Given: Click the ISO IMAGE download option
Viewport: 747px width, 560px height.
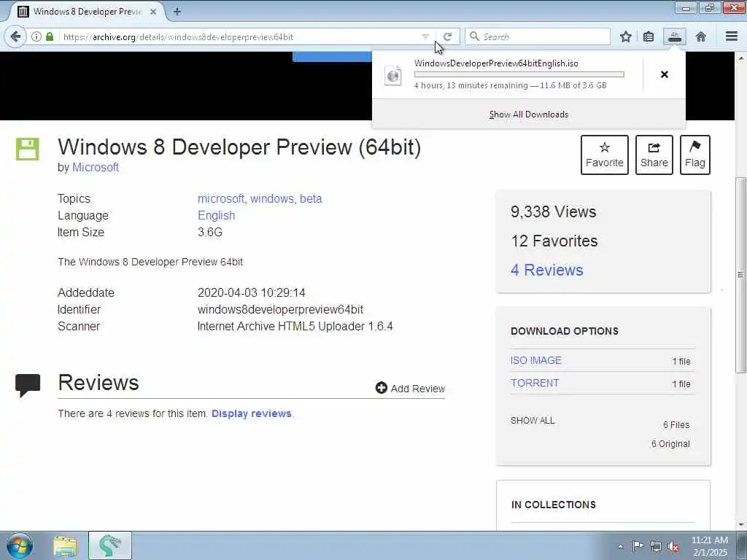Looking at the screenshot, I should (536, 360).
